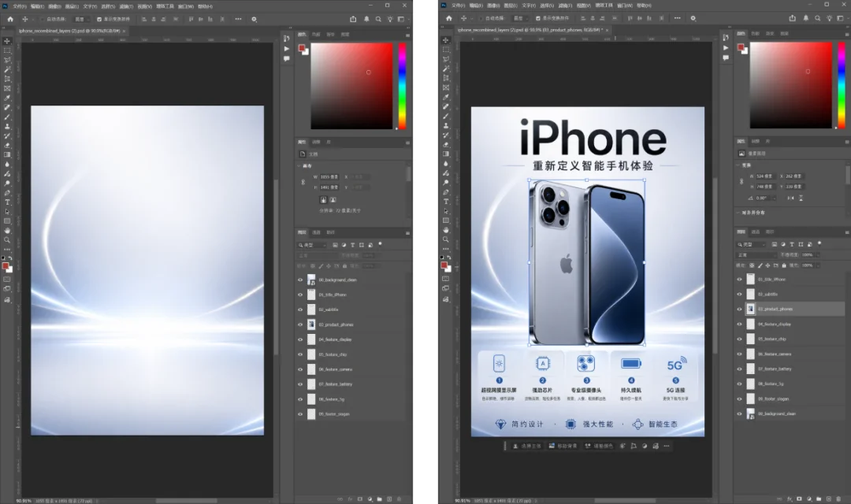Open the Share icon in right window
This screenshot has width=851, height=504.
tap(792, 18)
